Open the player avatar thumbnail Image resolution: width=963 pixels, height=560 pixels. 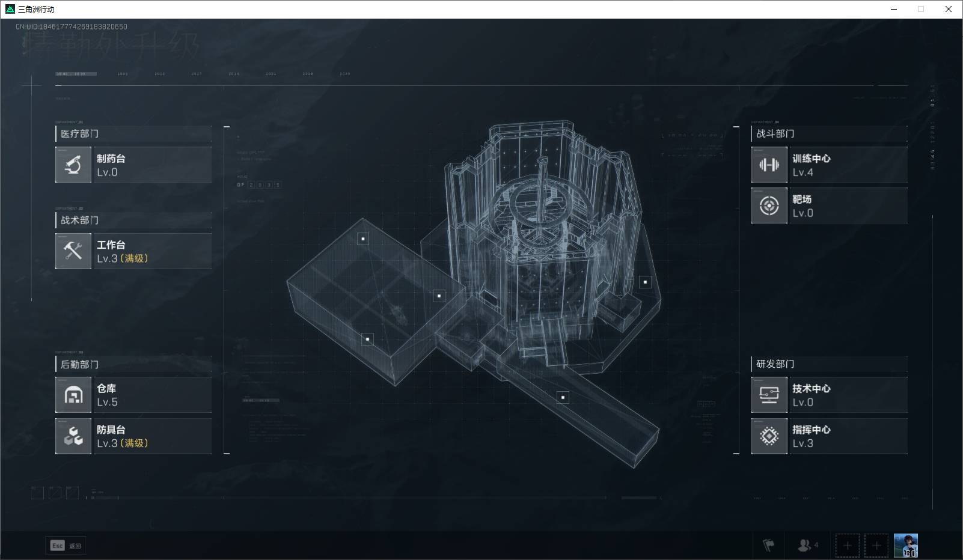click(x=906, y=546)
